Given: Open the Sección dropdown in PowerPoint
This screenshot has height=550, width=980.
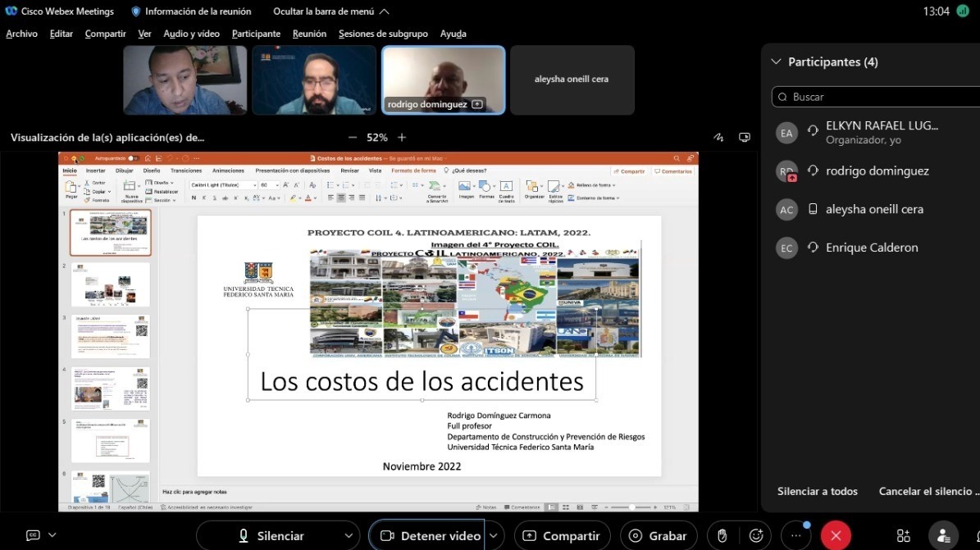Looking at the screenshot, I should point(161,201).
